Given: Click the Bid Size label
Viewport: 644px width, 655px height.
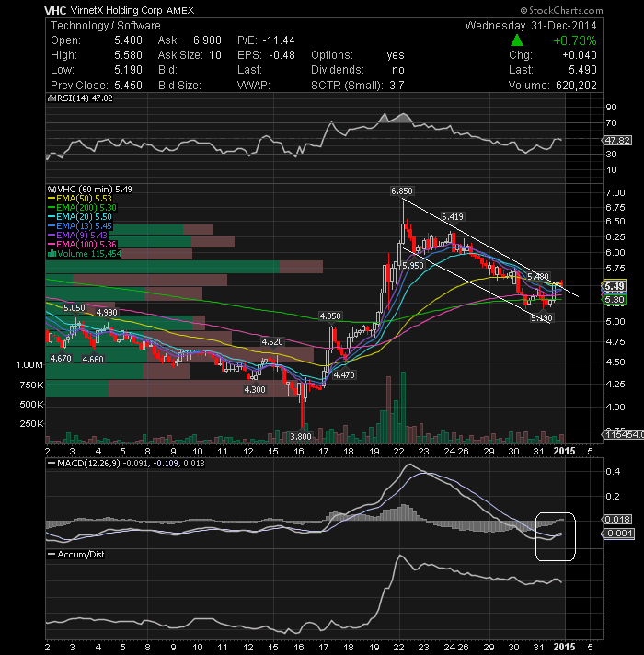Looking at the screenshot, I should 179,86.
